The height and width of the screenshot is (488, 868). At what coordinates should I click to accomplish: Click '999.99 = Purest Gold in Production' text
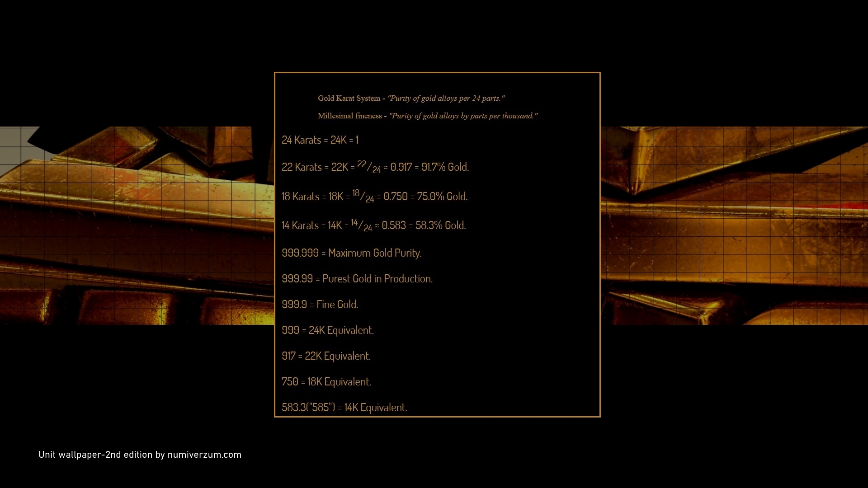(357, 279)
